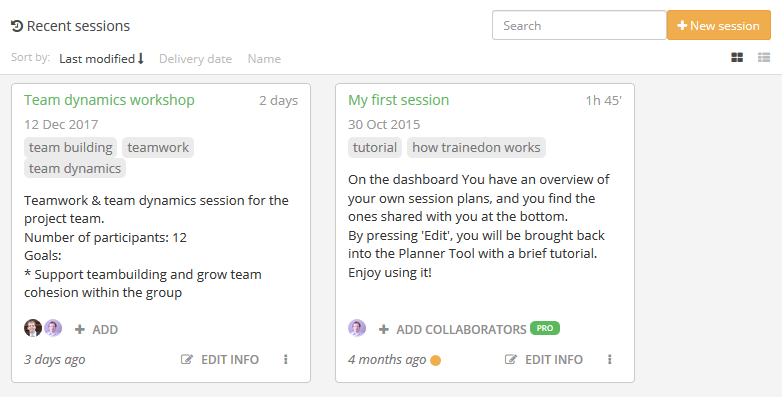Sort sessions by Delivery date
This screenshot has height=397, width=782.
(196, 59)
